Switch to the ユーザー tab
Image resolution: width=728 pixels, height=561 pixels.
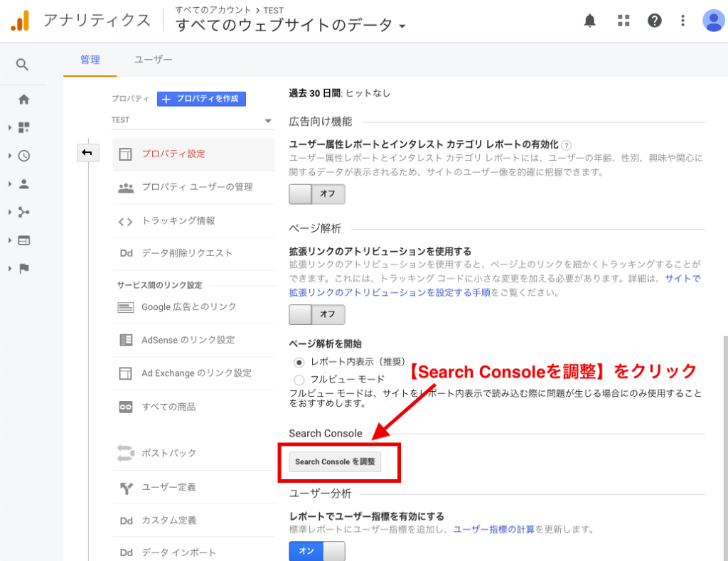click(154, 60)
